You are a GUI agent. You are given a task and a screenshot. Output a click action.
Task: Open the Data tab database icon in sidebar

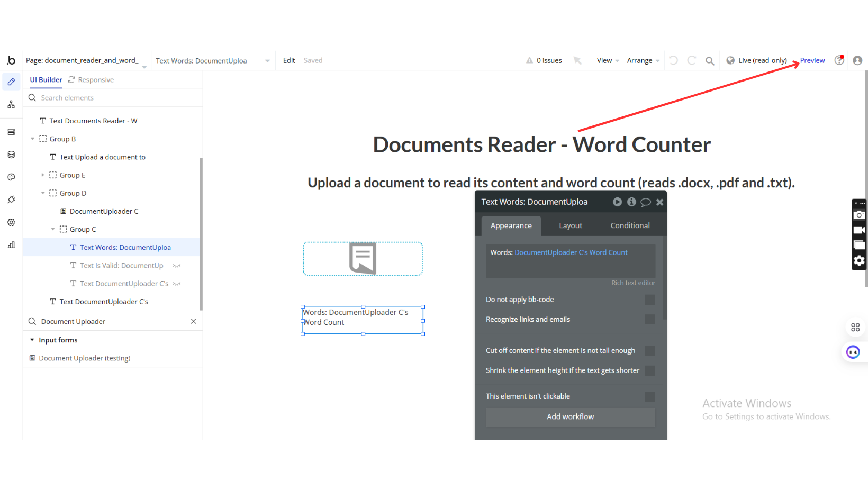click(11, 155)
